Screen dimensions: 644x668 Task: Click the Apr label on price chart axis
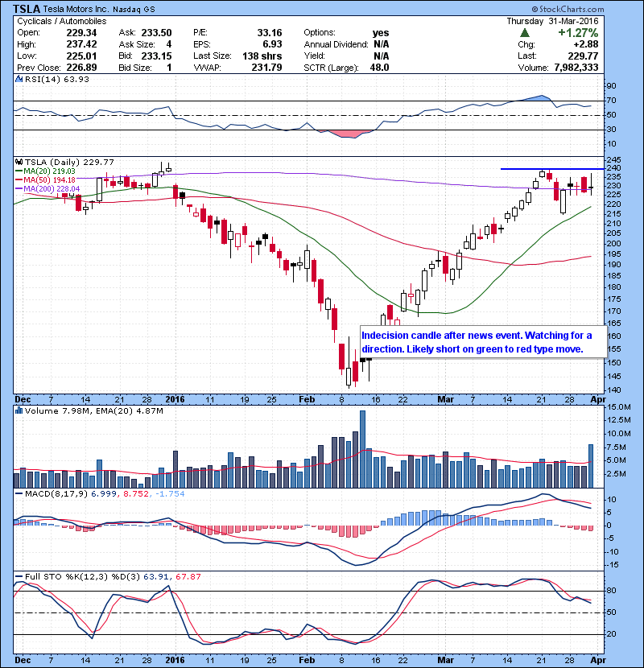[598, 400]
